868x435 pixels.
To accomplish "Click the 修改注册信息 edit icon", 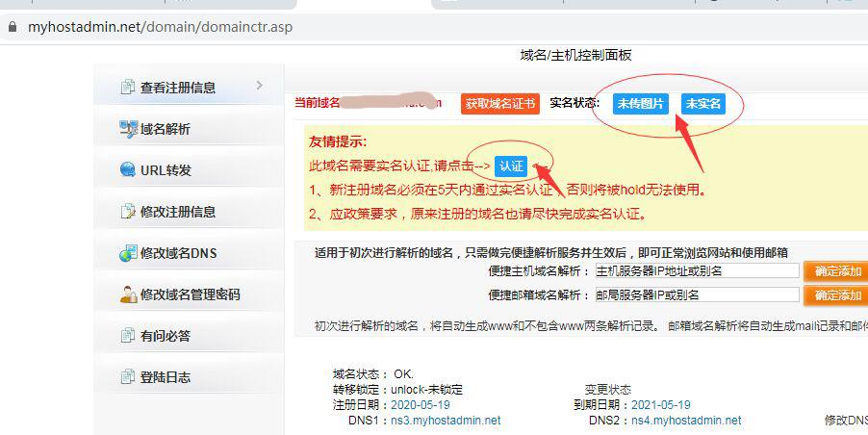I will coord(128,211).
